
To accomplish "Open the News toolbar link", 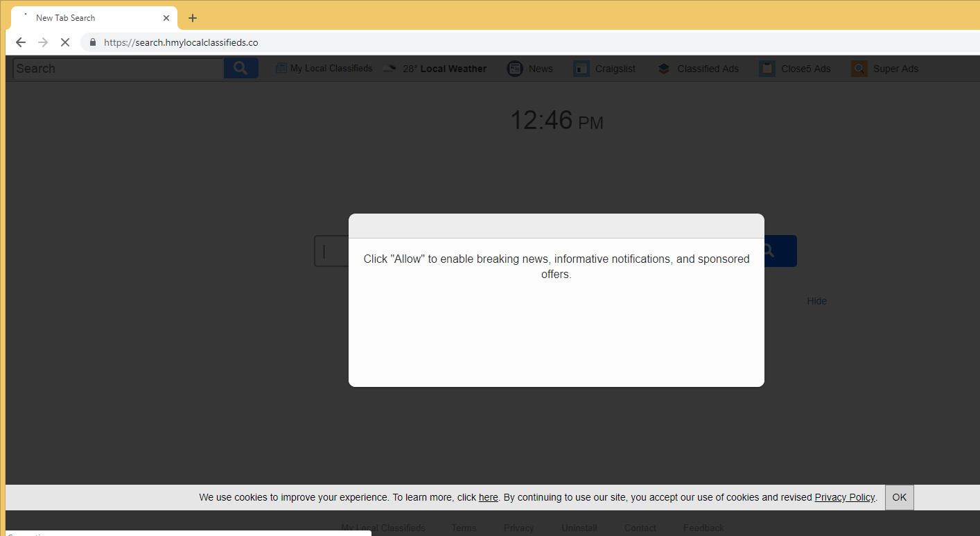I will pyautogui.click(x=541, y=69).
